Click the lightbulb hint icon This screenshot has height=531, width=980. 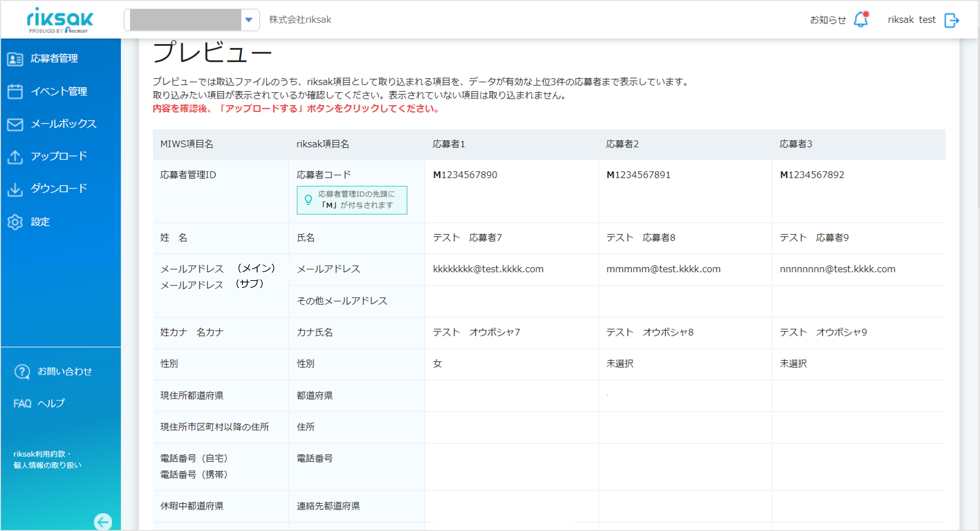point(308,200)
